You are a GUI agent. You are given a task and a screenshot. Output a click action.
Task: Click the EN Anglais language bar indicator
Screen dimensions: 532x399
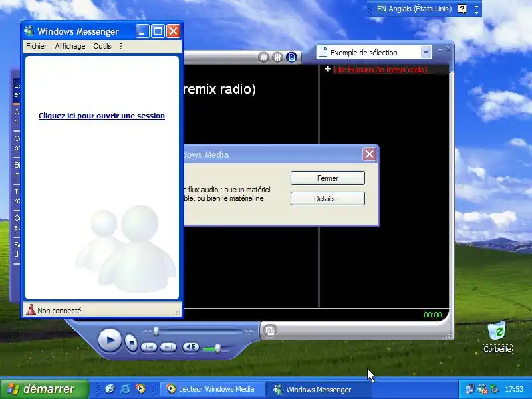(414, 9)
